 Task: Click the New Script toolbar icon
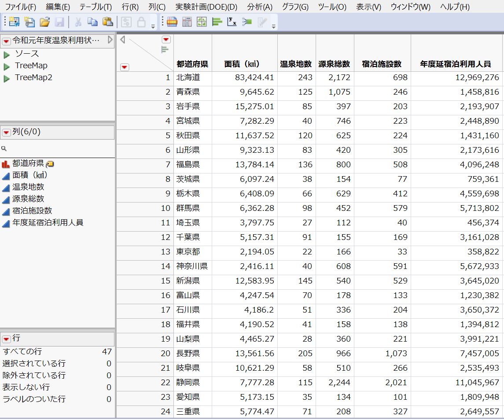pyautogui.click(x=29, y=22)
